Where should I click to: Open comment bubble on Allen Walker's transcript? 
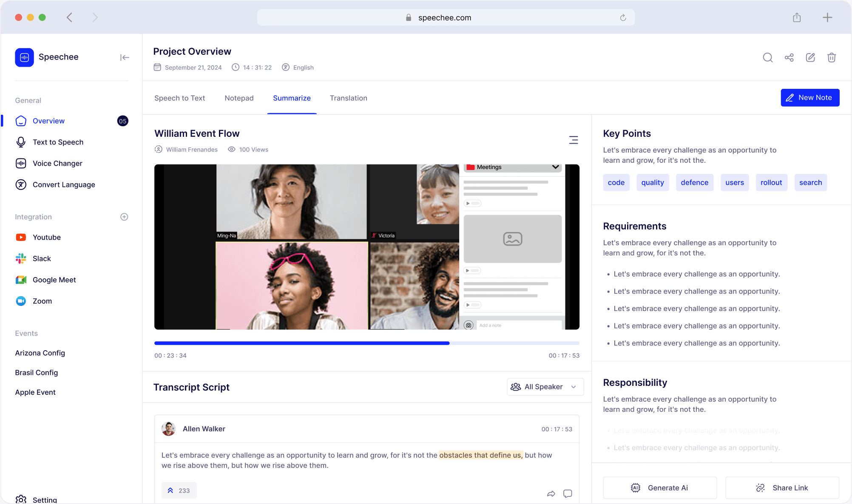(568, 493)
